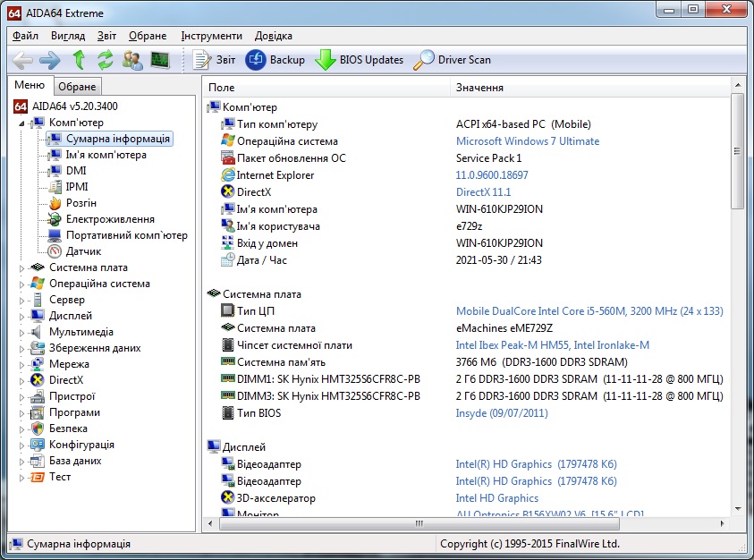Click the horizontal scrollbar right arrow
Screen dimensions: 754x560
coord(723,523)
